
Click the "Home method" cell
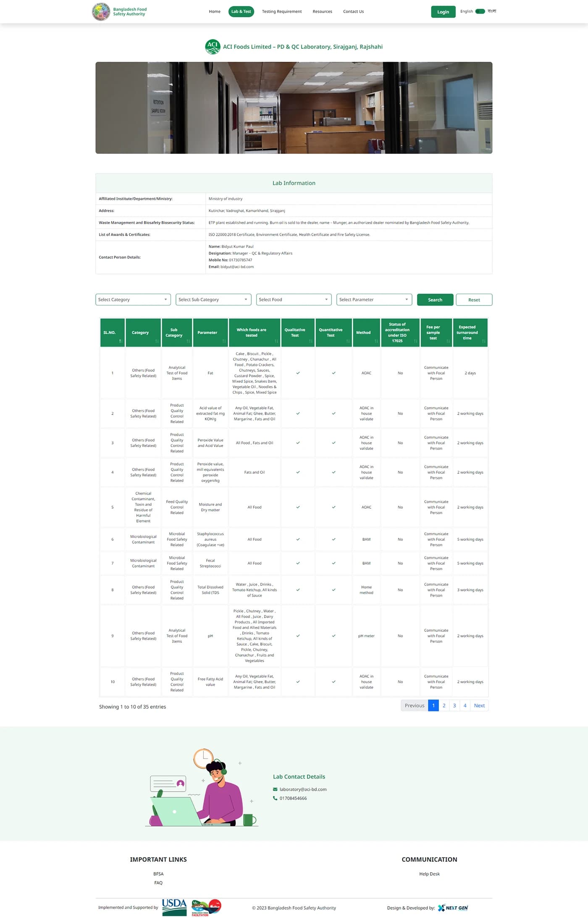[366, 589]
